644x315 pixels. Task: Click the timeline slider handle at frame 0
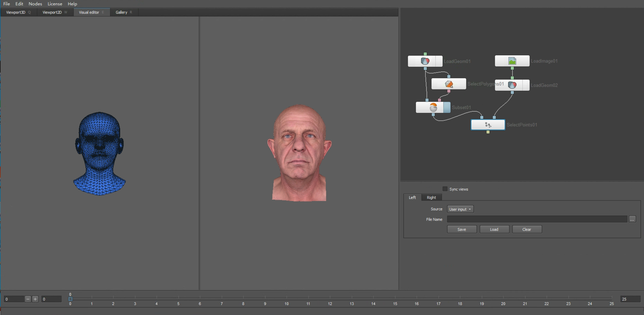[71, 299]
